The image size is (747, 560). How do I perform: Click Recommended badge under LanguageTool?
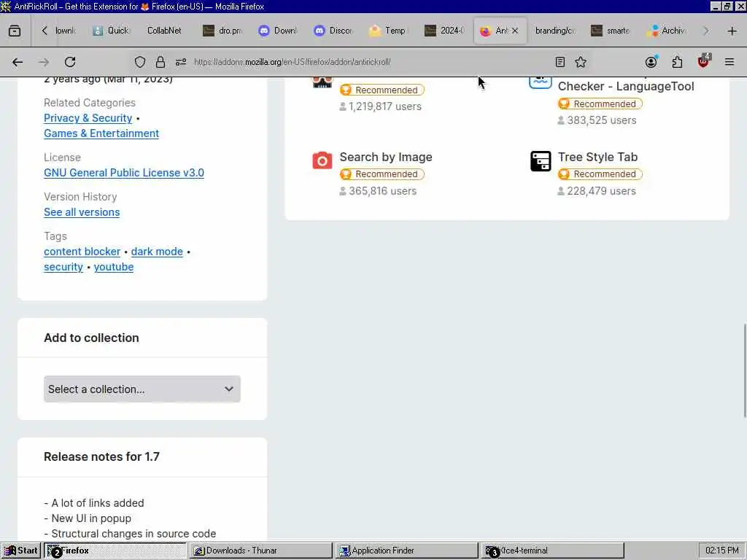click(600, 104)
